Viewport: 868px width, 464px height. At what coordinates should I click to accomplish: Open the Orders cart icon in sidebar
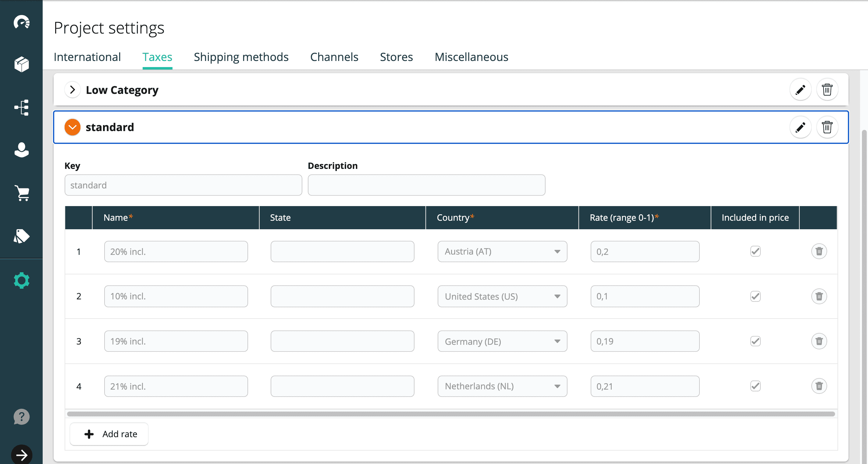pos(22,193)
